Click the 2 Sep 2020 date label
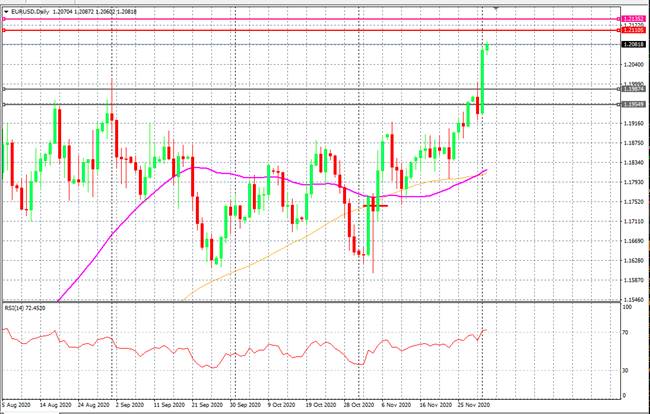650x414 pixels. 129,404
